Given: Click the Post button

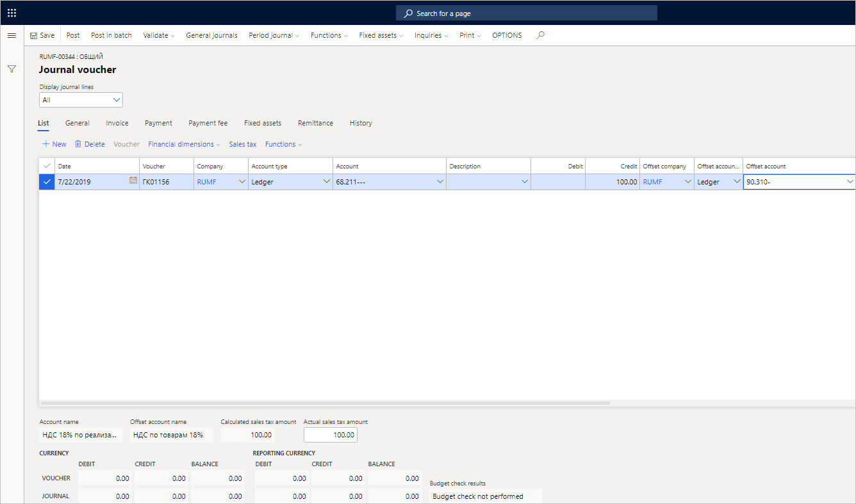Looking at the screenshot, I should [73, 35].
